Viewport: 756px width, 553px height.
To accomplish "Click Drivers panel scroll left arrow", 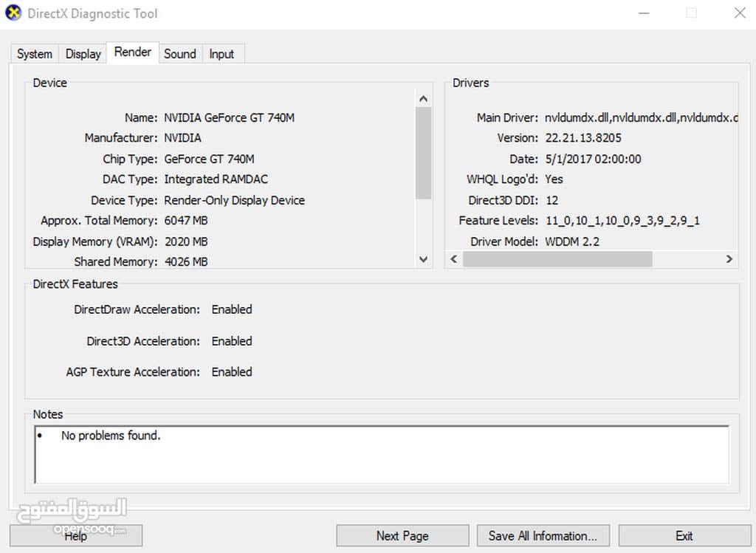I will [454, 259].
